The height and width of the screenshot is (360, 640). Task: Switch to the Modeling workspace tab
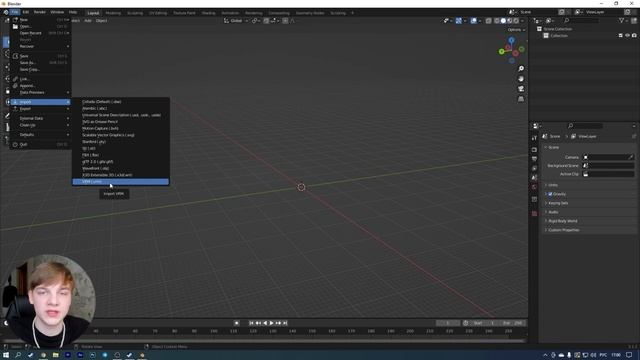113,13
